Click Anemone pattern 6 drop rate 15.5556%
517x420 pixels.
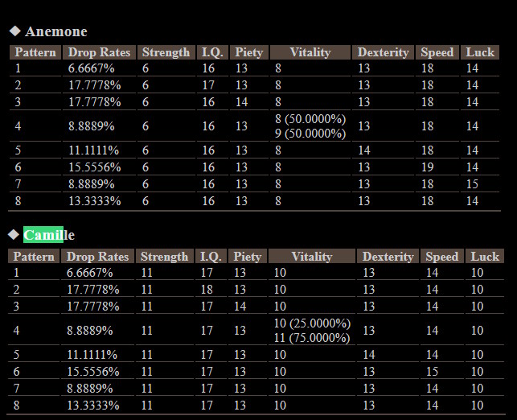95,167
